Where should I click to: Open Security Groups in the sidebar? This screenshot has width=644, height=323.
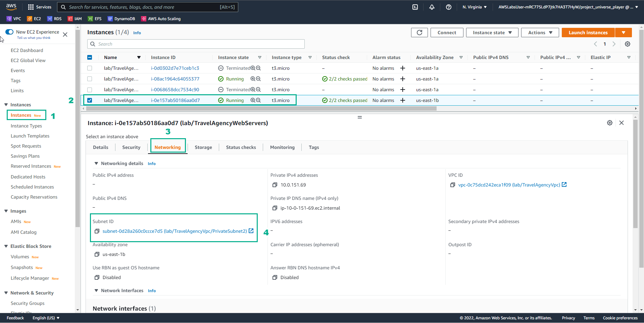click(x=28, y=303)
